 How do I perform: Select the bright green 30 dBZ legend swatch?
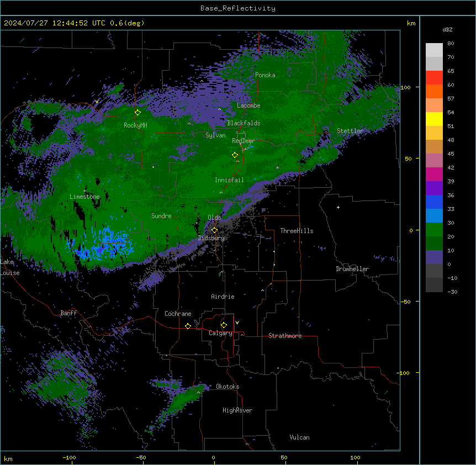click(434, 230)
